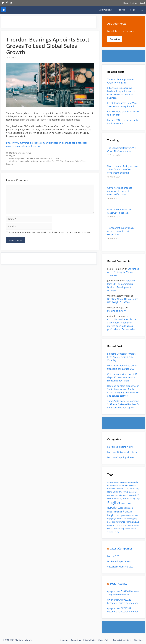Click the Maritime Network logo
Image resolution: width=146 pixels, height=644 pixels.
tap(3, 10)
